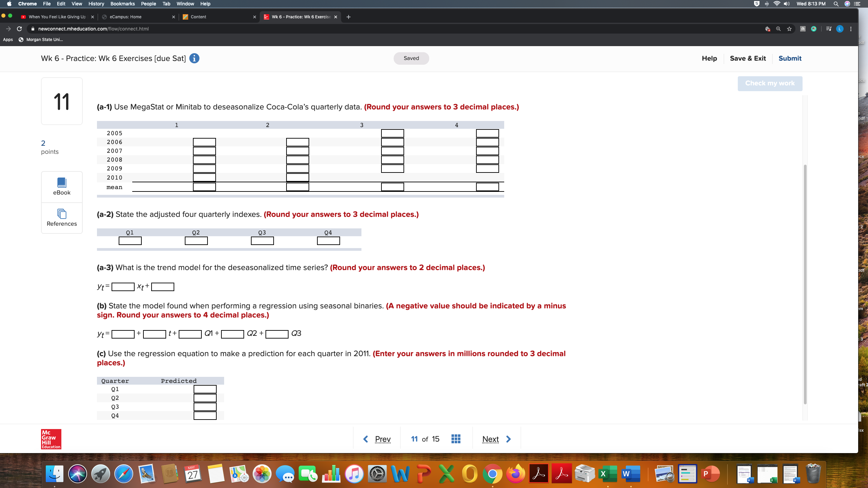The height and width of the screenshot is (488, 868).
Task: Open the question map grid icon
Action: (456, 439)
